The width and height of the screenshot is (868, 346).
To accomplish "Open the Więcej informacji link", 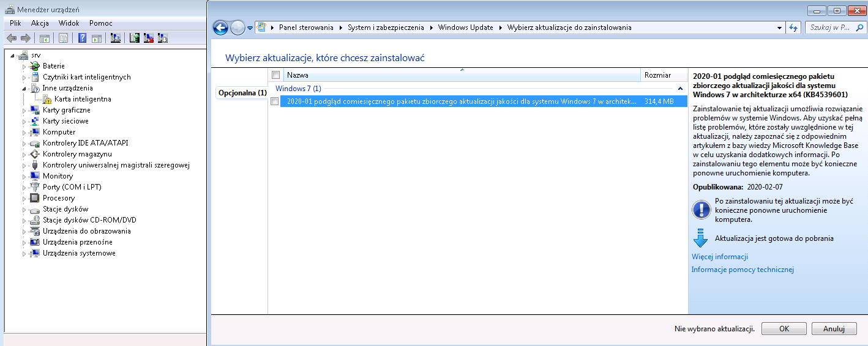I will point(720,257).
